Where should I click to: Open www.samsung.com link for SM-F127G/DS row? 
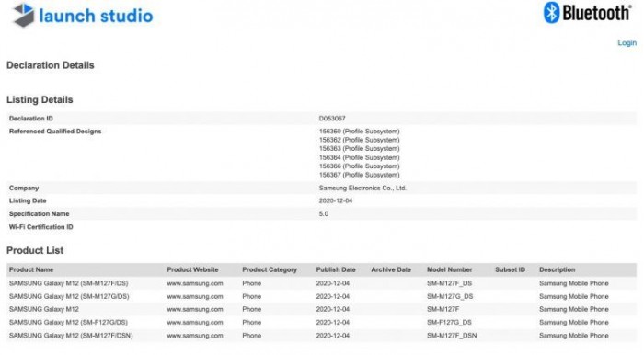point(195,322)
